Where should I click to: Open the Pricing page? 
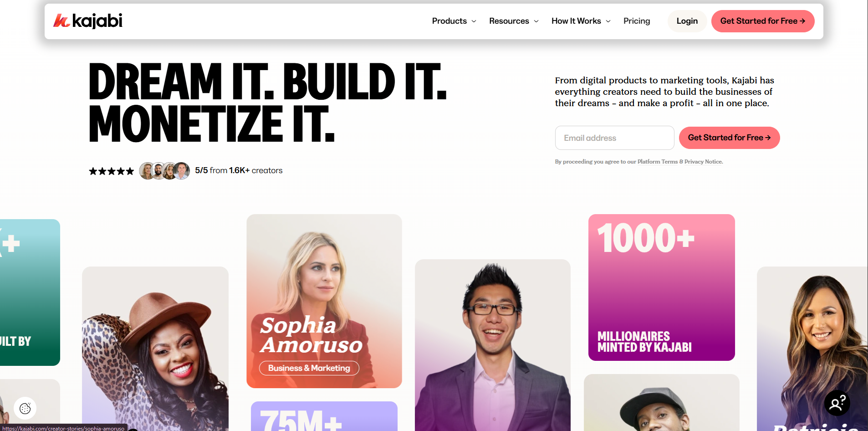pyautogui.click(x=637, y=21)
